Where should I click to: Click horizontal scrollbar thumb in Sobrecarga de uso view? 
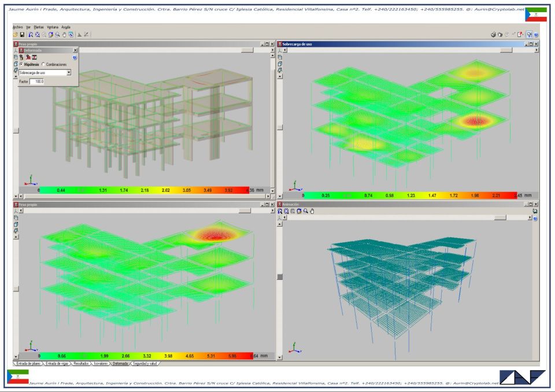pos(506,50)
